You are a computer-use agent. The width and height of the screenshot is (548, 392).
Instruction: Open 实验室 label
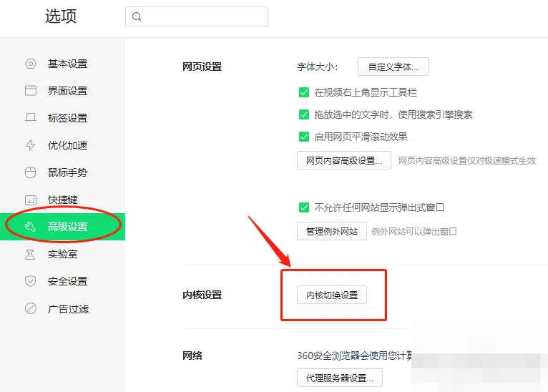pyautogui.click(x=63, y=254)
